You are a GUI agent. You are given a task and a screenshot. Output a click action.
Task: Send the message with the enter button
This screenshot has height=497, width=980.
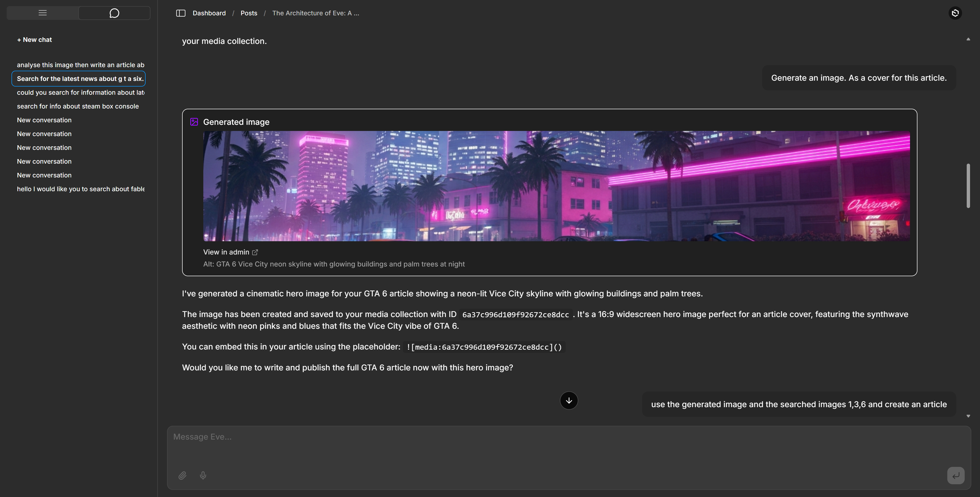click(x=956, y=475)
